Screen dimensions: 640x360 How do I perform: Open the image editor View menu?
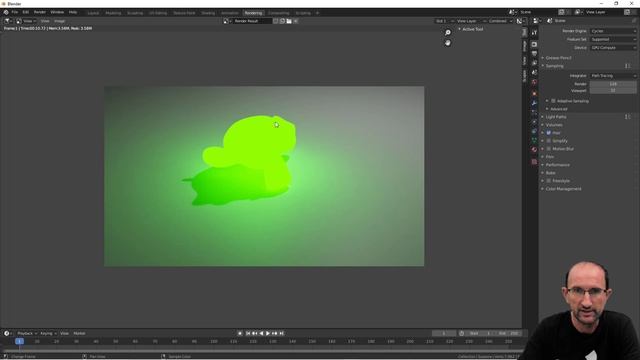pos(45,21)
